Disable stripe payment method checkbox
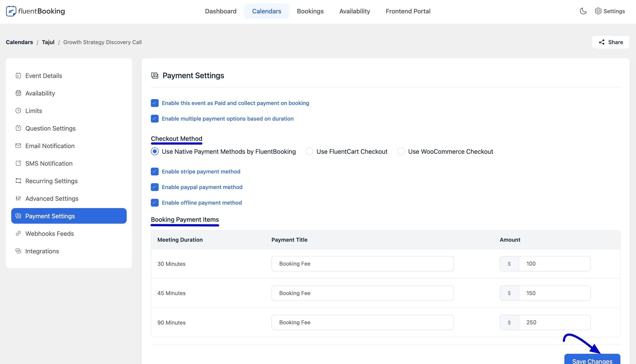Viewport: 636px width, 364px height. [155, 172]
